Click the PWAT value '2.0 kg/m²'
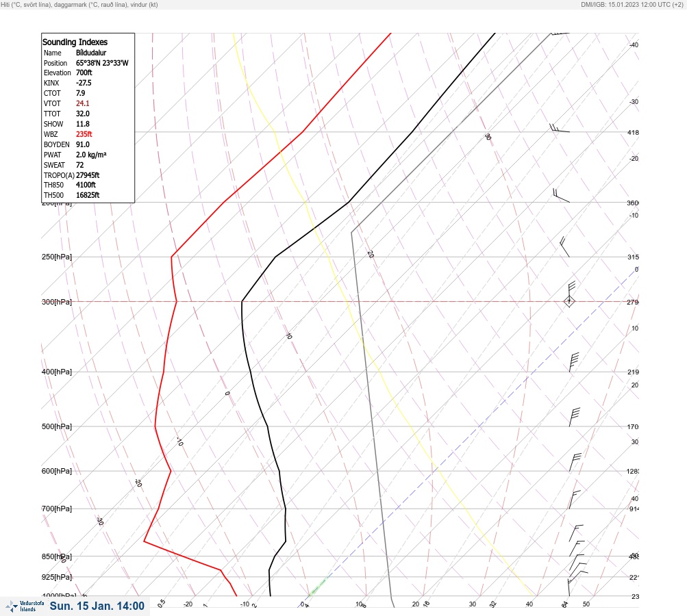Screen dimensions: 687x616 (91, 155)
